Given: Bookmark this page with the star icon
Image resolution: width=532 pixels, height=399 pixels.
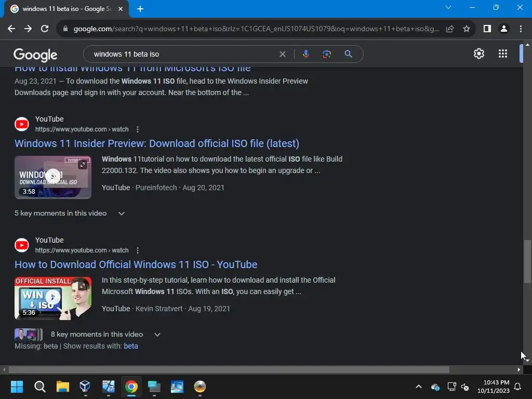Looking at the screenshot, I should (x=467, y=29).
